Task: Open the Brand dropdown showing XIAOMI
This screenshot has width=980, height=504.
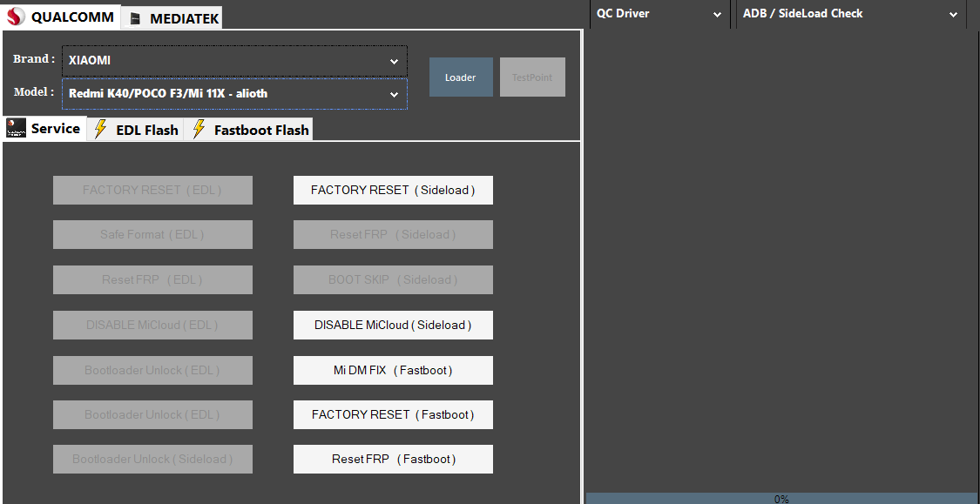Action: pos(233,61)
